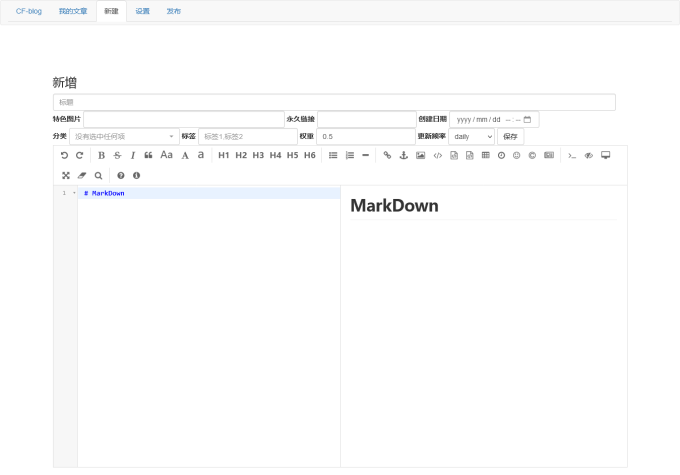This screenshot has height=475, width=680.
Task: Toggle full HTML preview with monitor icon
Action: [x=605, y=155]
